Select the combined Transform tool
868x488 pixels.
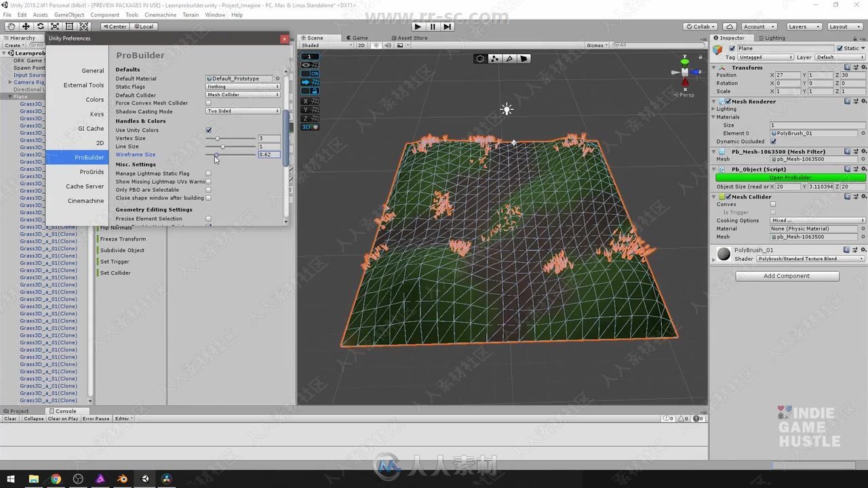tap(84, 26)
